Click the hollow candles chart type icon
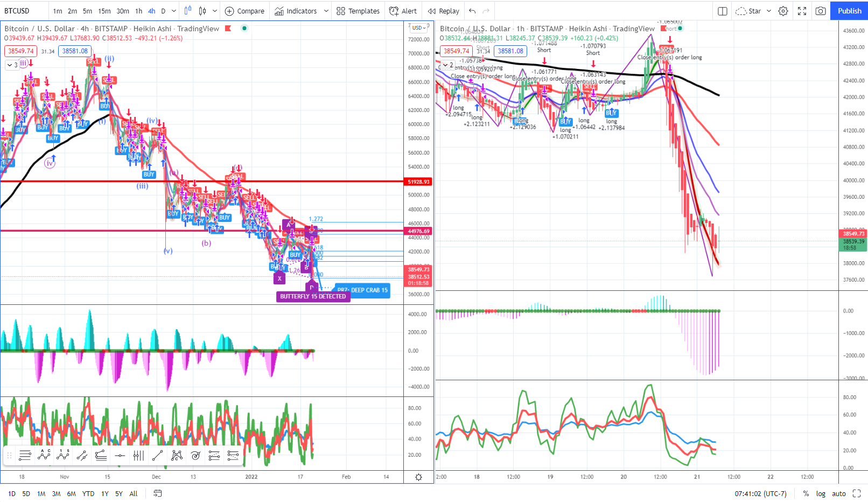The width and height of the screenshot is (868, 502). tap(202, 11)
